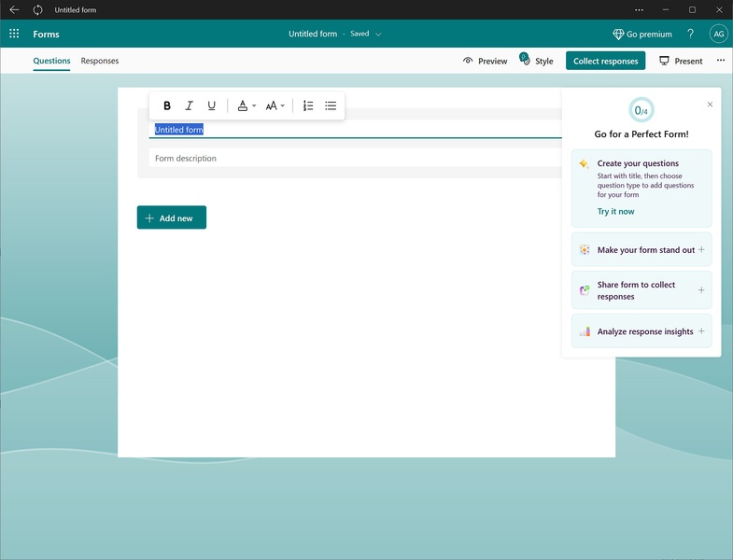Click the Add new button

(172, 218)
